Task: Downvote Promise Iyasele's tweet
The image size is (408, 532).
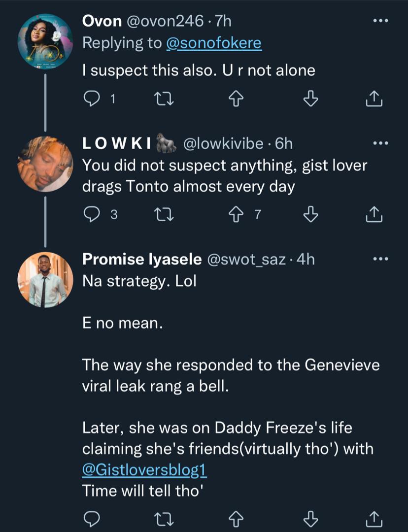Action: click(309, 519)
